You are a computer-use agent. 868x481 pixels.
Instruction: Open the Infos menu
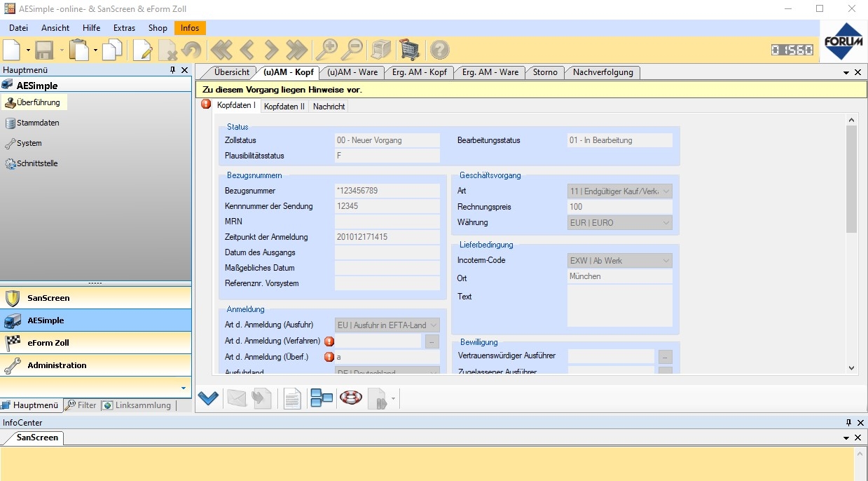[x=190, y=28]
